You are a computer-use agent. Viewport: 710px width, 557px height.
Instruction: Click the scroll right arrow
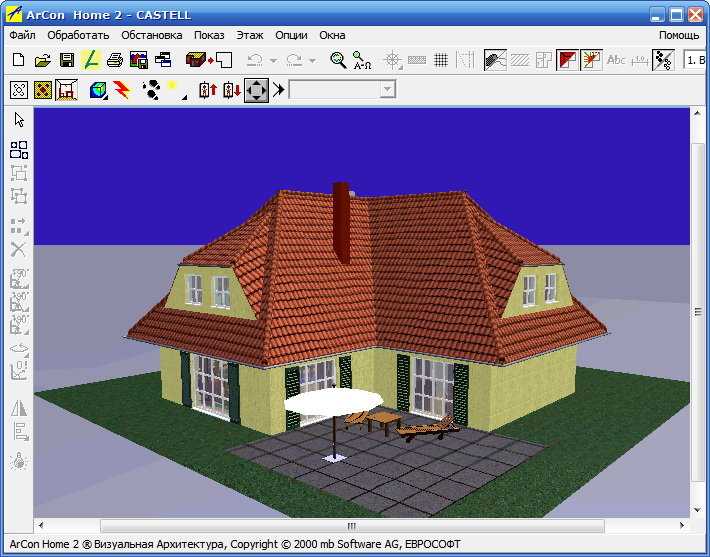point(682,525)
